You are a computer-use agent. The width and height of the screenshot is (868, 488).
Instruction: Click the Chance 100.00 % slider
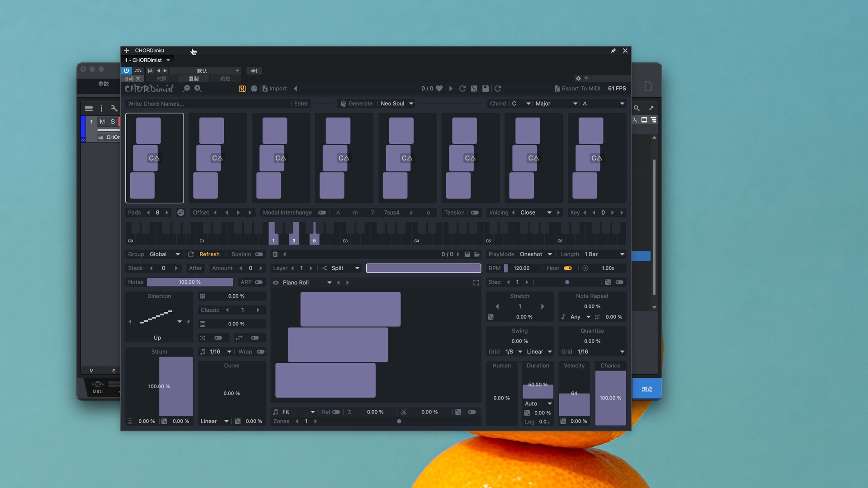[610, 398]
